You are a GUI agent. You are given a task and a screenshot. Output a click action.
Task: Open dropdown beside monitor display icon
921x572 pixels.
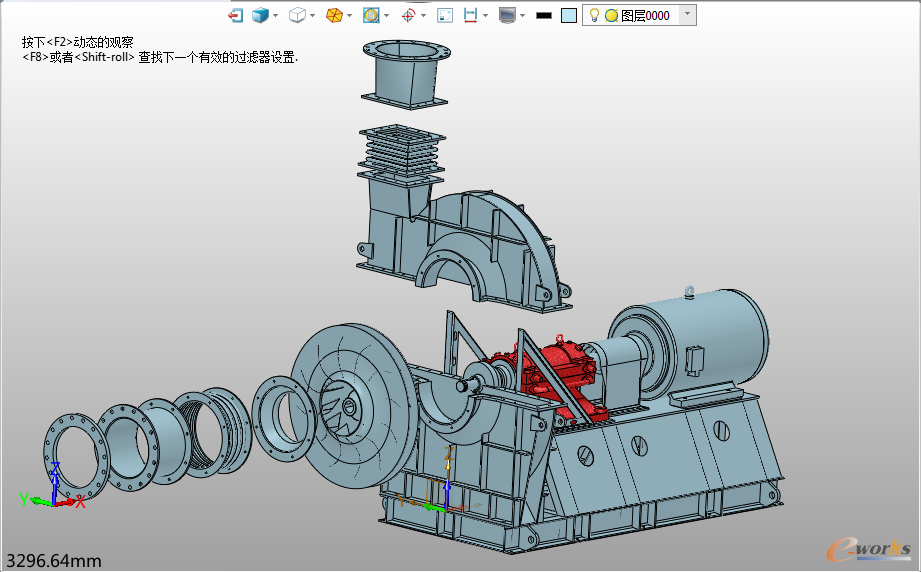click(522, 16)
